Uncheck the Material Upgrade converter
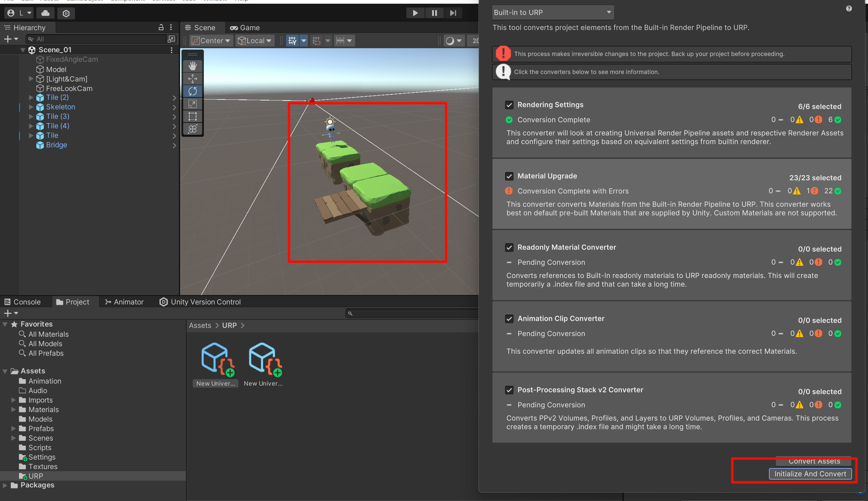Viewport: 868px width, 501px height. click(x=509, y=176)
